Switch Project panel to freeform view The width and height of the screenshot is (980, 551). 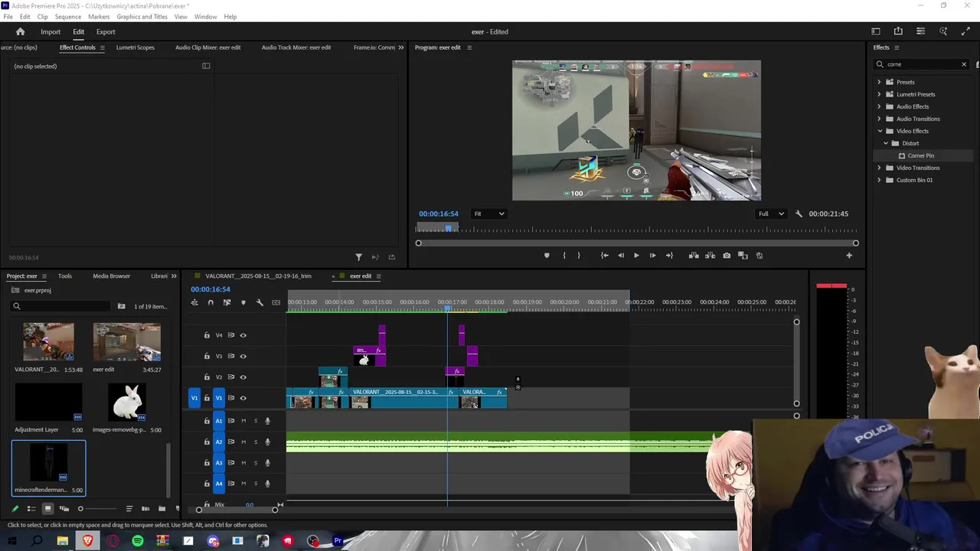pos(64,509)
